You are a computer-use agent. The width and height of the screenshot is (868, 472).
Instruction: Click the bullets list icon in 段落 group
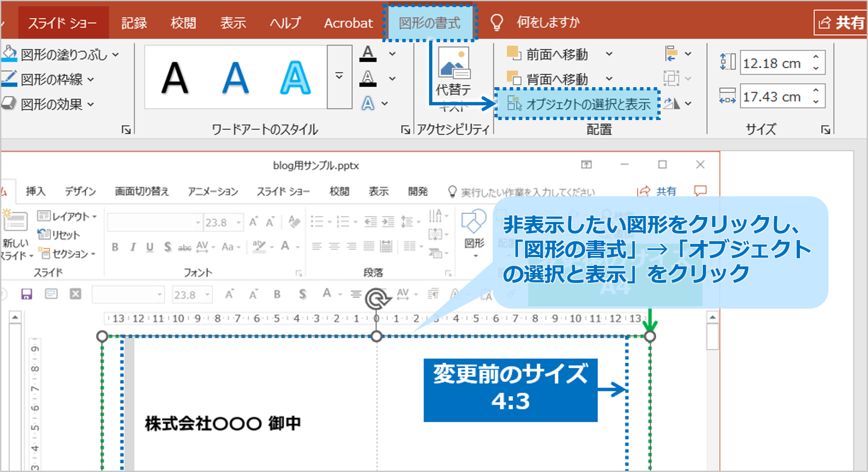tap(317, 221)
